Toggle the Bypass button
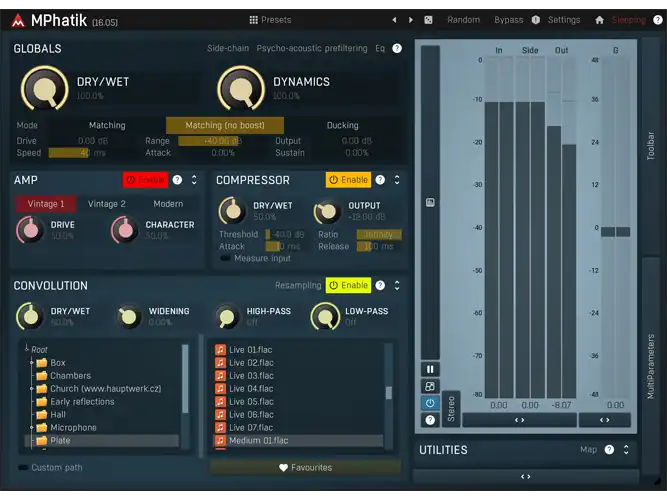This screenshot has width=667, height=500. 508,20
